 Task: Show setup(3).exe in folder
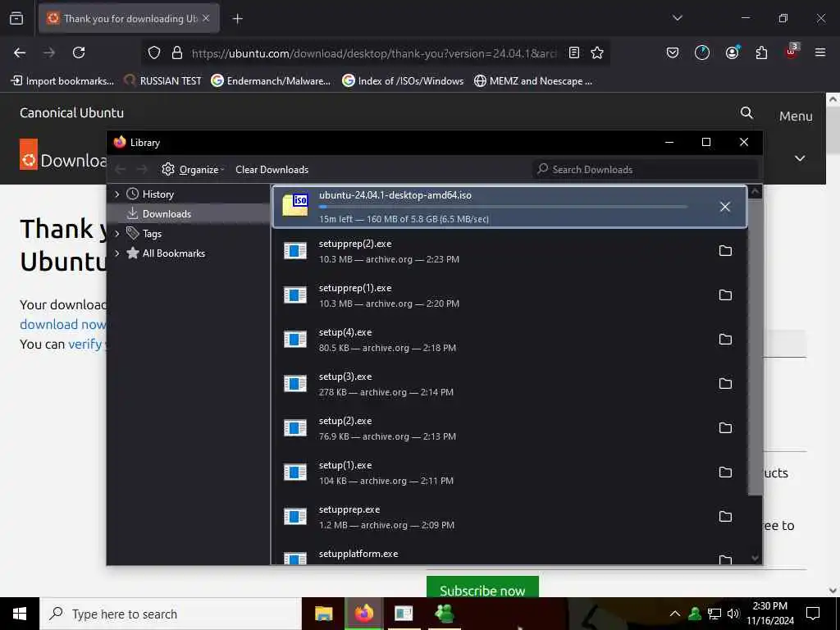(x=725, y=384)
